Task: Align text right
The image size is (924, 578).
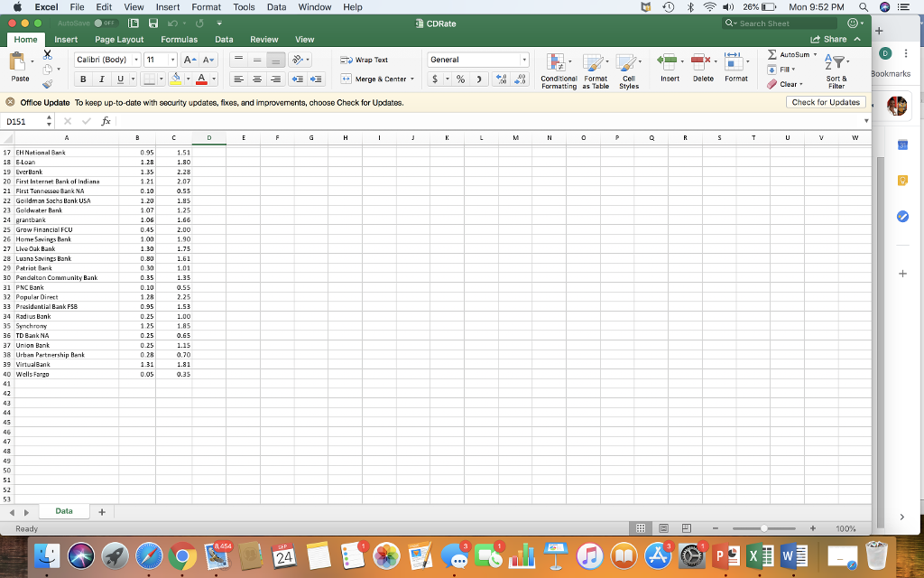Action: (276, 79)
